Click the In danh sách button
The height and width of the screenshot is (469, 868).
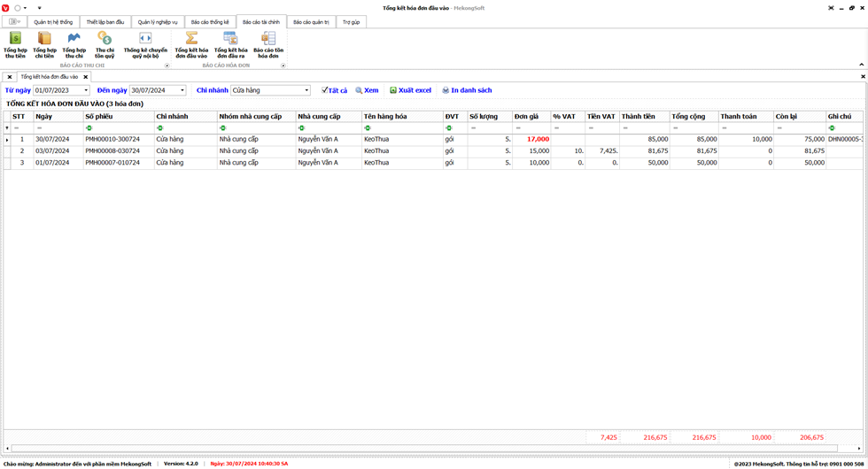pyautogui.click(x=467, y=90)
